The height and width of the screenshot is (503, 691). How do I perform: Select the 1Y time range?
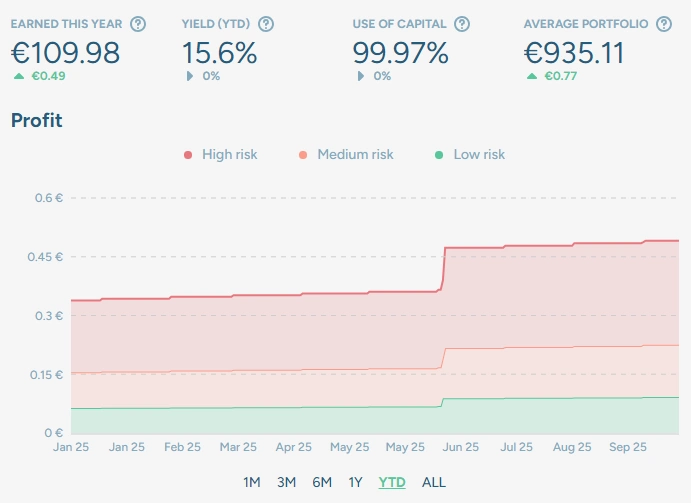pyautogui.click(x=355, y=482)
